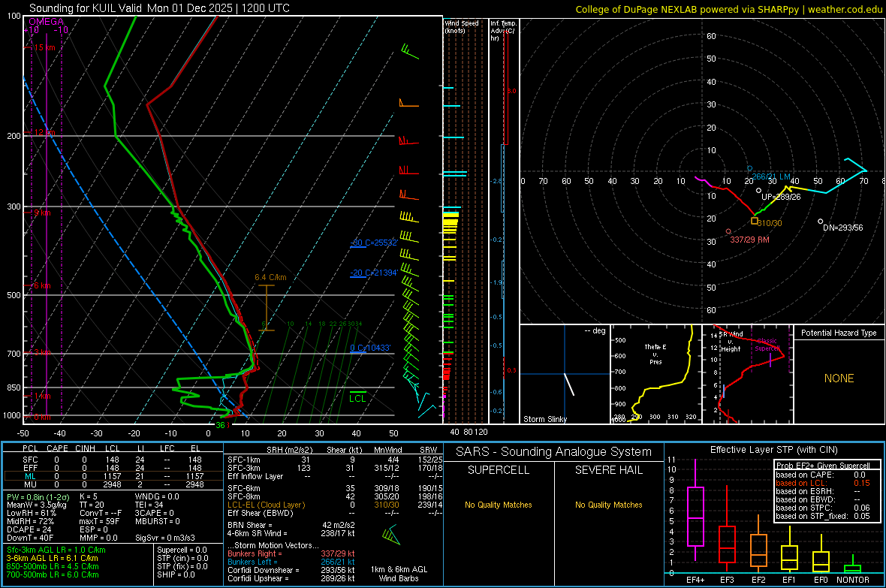Image resolution: width=886 pixels, height=588 pixels.
Task: Click the green LCL label on skew-T
Action: 357,399
